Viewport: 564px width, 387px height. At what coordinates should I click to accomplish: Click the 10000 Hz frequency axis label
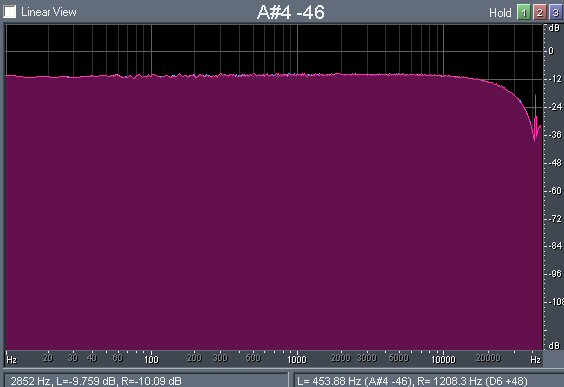coord(443,359)
